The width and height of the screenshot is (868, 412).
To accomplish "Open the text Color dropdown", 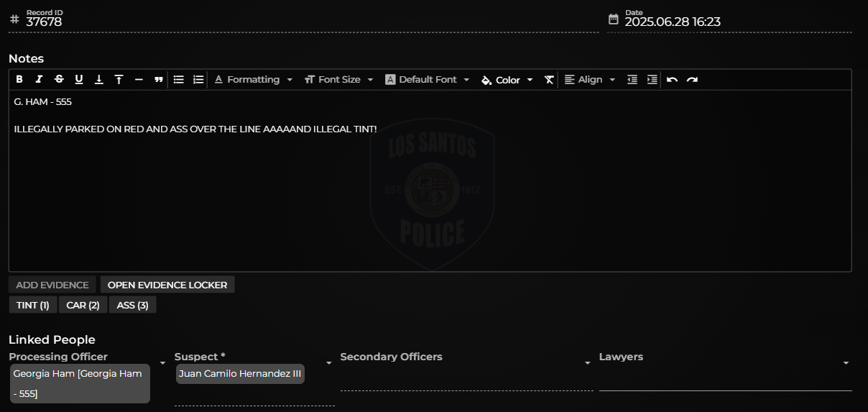I will 507,80.
